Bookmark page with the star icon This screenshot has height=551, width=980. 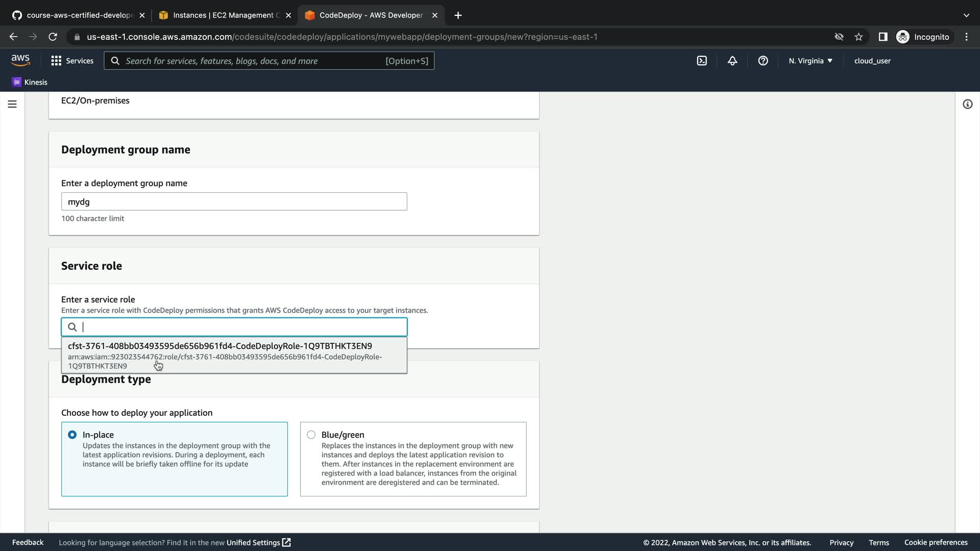click(x=859, y=37)
